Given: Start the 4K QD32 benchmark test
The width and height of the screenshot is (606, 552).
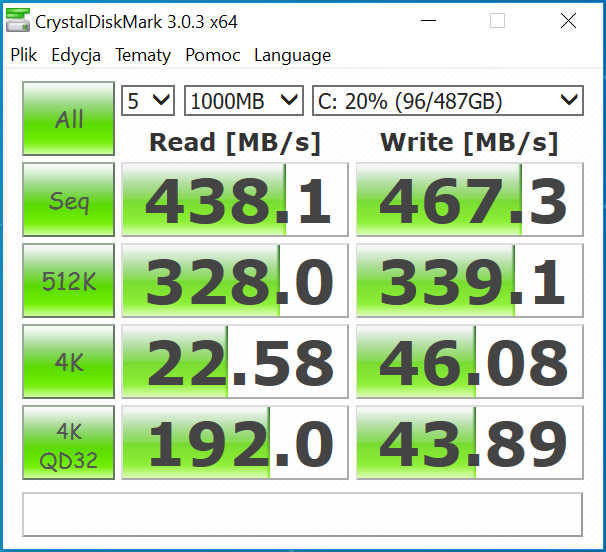Looking at the screenshot, I should point(68,443).
